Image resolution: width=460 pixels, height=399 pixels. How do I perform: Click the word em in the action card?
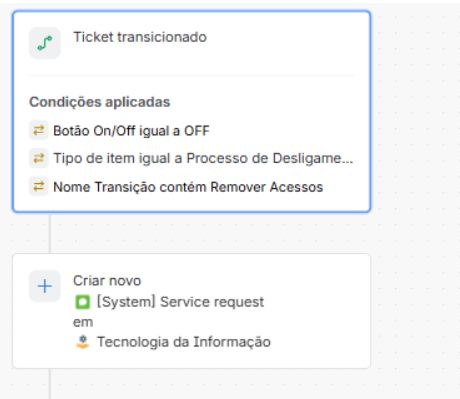click(83, 322)
